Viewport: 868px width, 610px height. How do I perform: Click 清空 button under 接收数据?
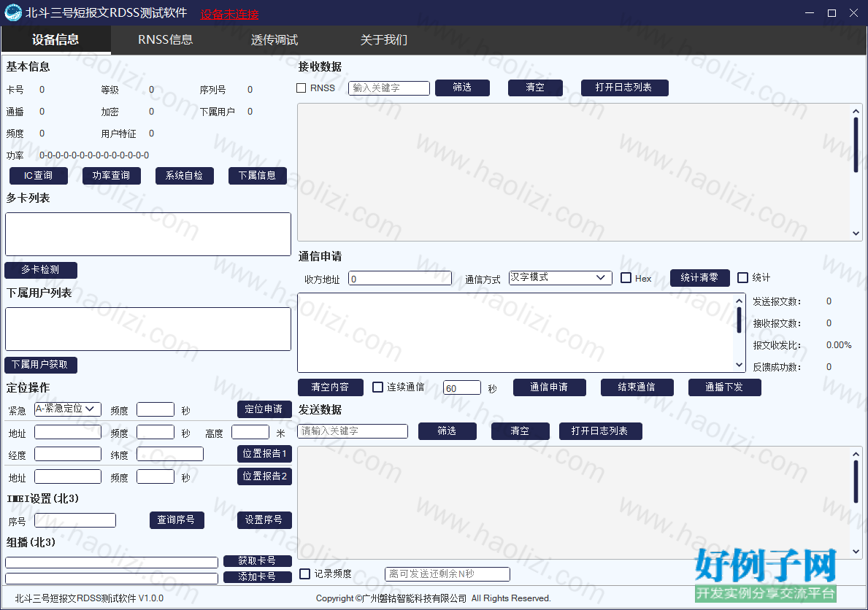(535, 88)
